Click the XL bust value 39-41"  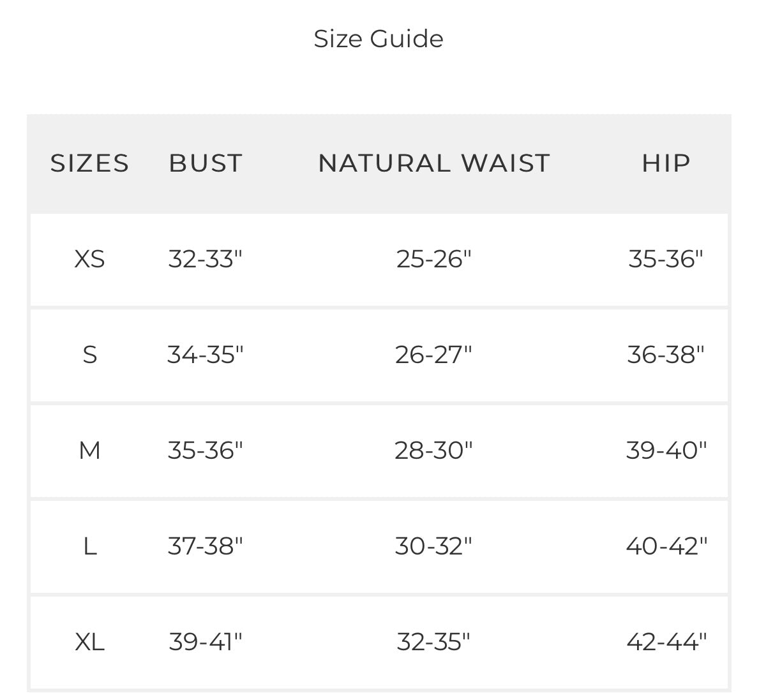coord(206,641)
